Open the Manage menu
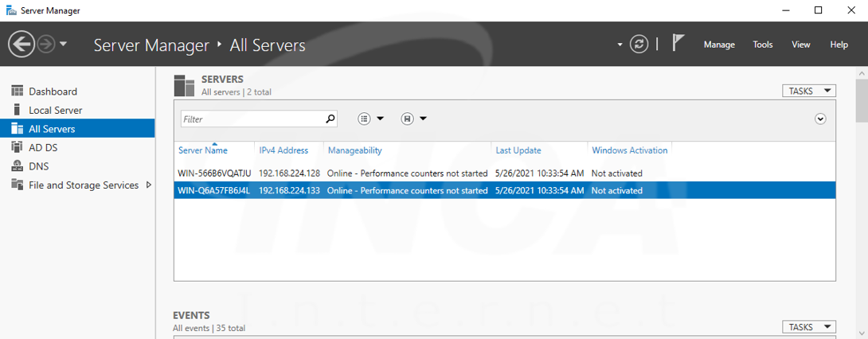The height and width of the screenshot is (339, 868). 719,45
